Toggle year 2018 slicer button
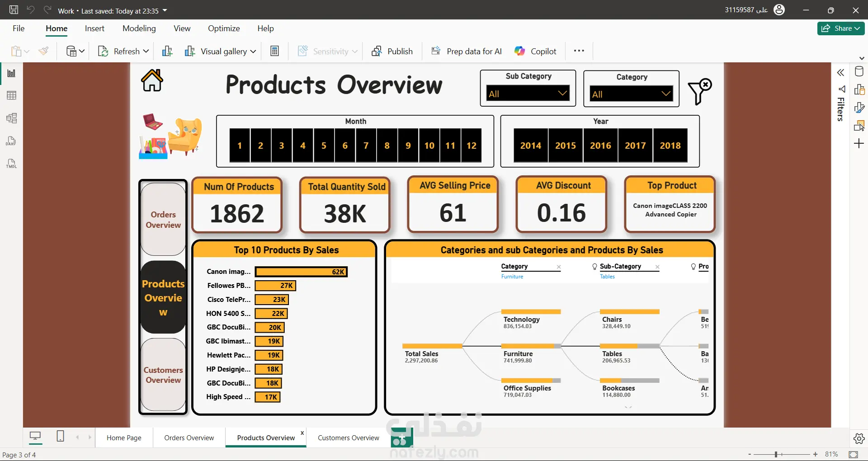Viewport: 868px width, 461px height. click(670, 146)
